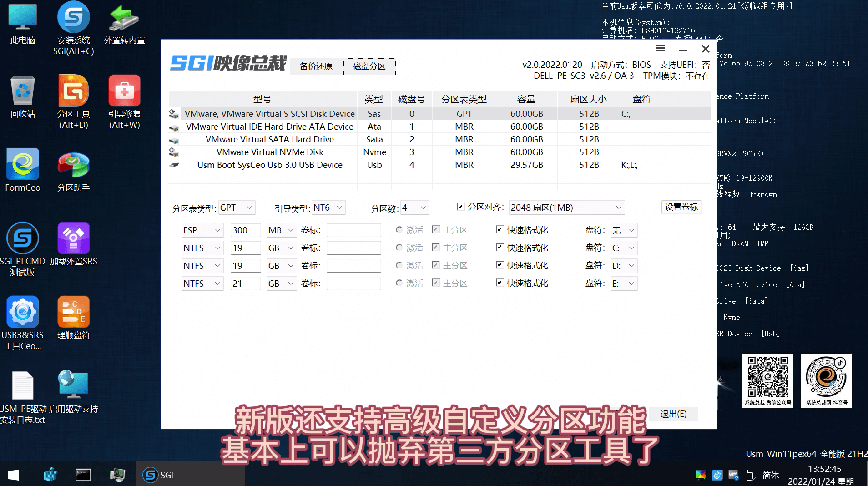The height and width of the screenshot is (486, 868).
Task: Open the 引导类型 NT6 dropdown
Action: [328, 208]
